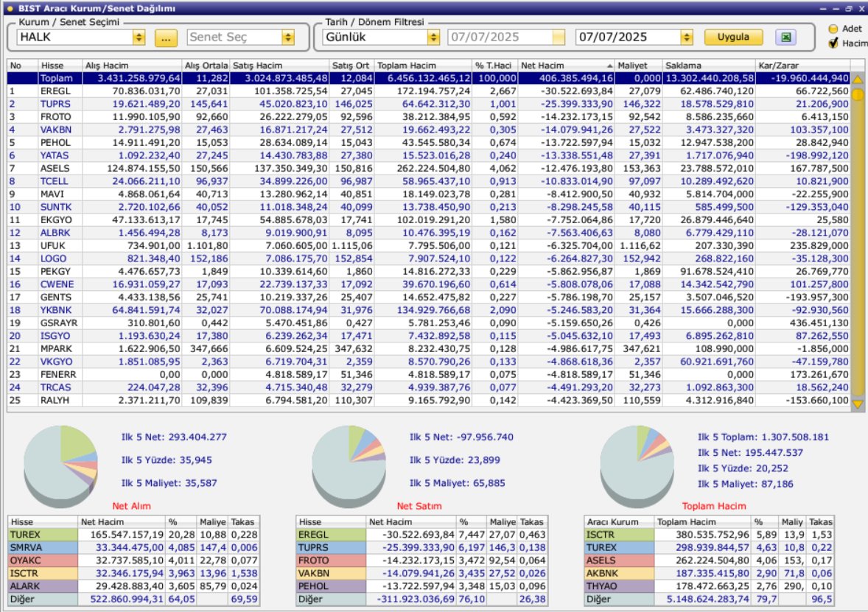Image resolution: width=868 pixels, height=612 pixels.
Task: Toggle the Hacim checkbox
Action: (833, 43)
